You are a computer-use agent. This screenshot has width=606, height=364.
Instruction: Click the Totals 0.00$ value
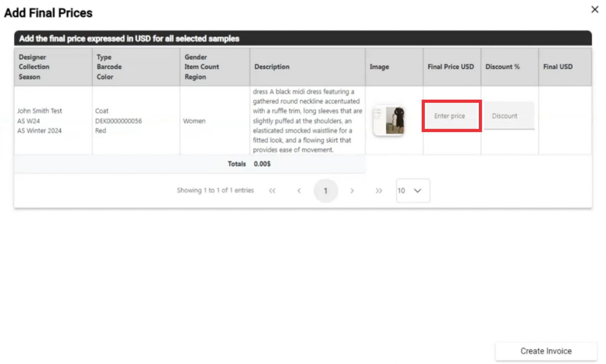(262, 164)
